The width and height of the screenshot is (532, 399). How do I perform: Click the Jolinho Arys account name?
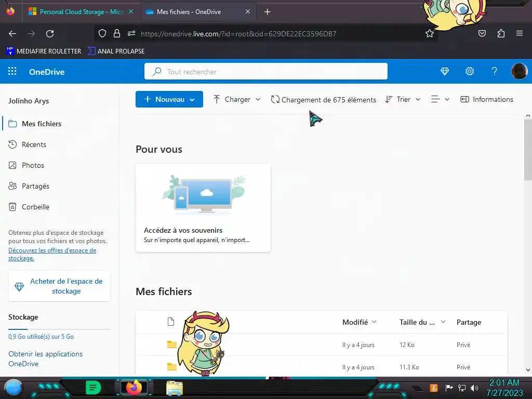29,101
